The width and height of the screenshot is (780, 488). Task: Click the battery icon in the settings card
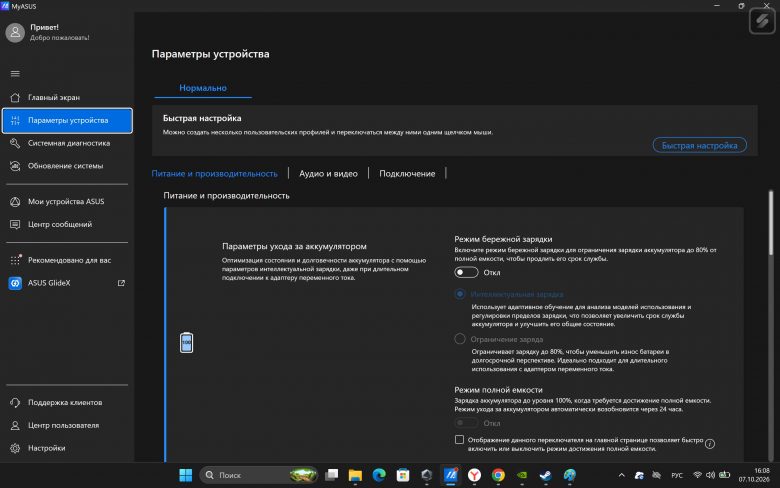point(187,343)
